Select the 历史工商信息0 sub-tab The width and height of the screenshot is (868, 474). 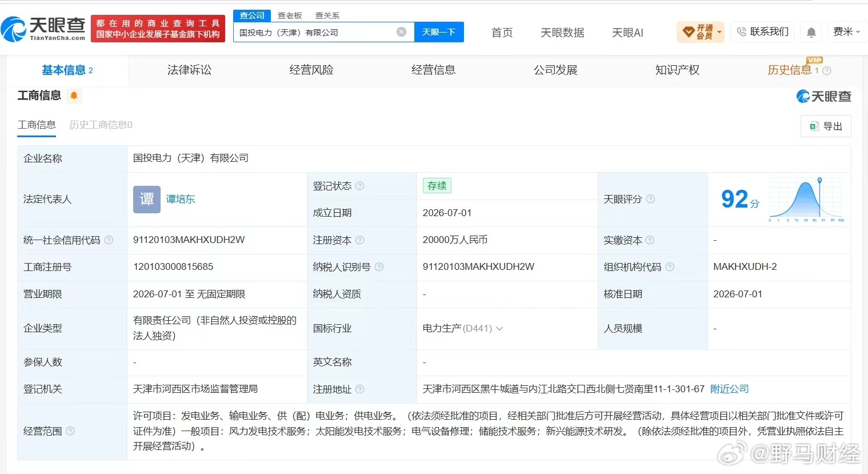(101, 125)
